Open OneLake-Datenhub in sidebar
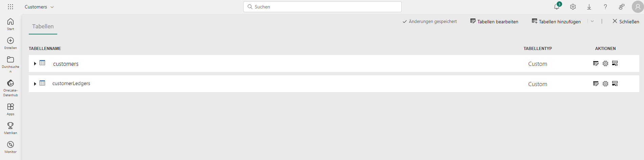This screenshot has width=644, height=160. point(10,88)
